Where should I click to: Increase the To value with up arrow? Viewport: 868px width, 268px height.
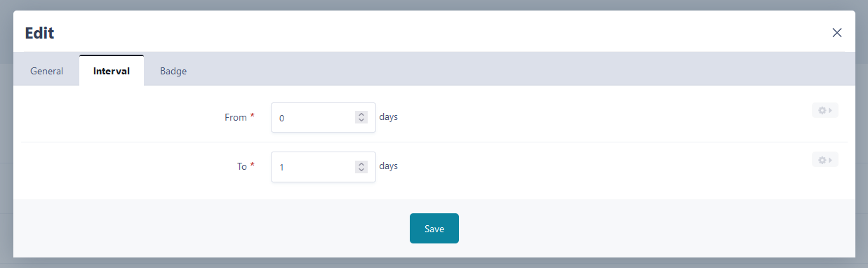pos(361,163)
